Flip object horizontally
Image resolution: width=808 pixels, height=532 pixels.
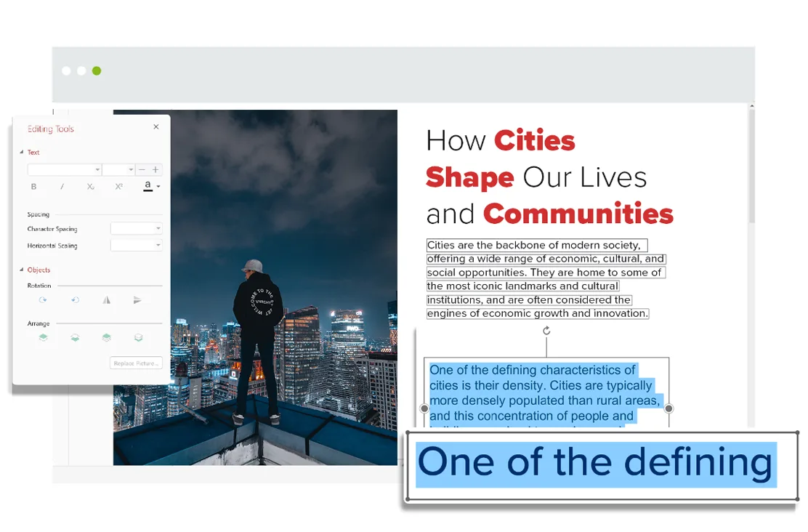(107, 300)
